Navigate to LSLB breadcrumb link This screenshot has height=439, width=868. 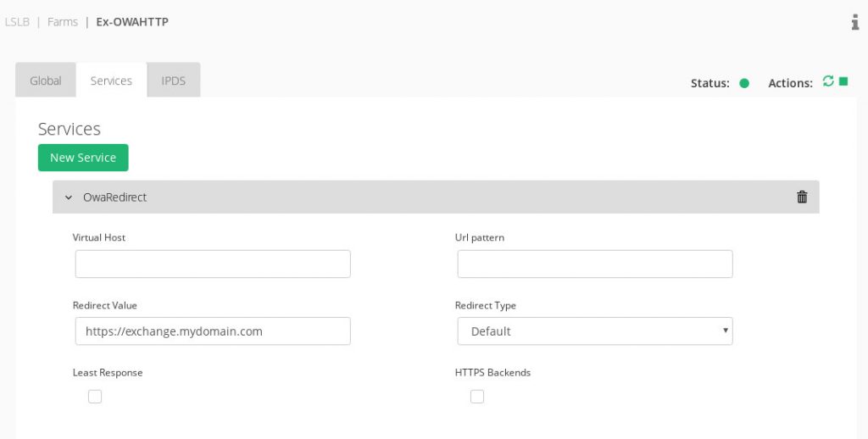17,22
